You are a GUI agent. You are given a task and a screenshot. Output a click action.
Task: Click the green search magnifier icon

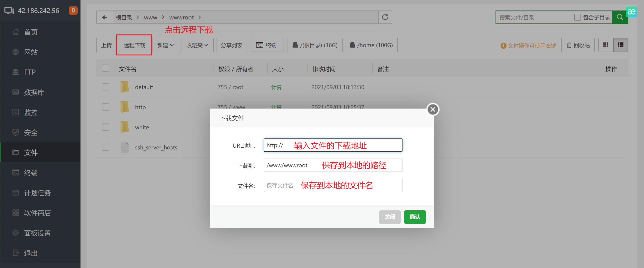pyautogui.click(x=620, y=17)
